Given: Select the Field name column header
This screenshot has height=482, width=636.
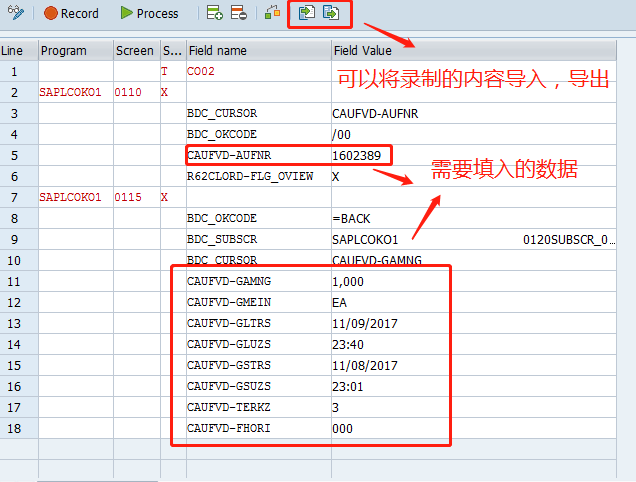Looking at the screenshot, I should click(259, 51).
